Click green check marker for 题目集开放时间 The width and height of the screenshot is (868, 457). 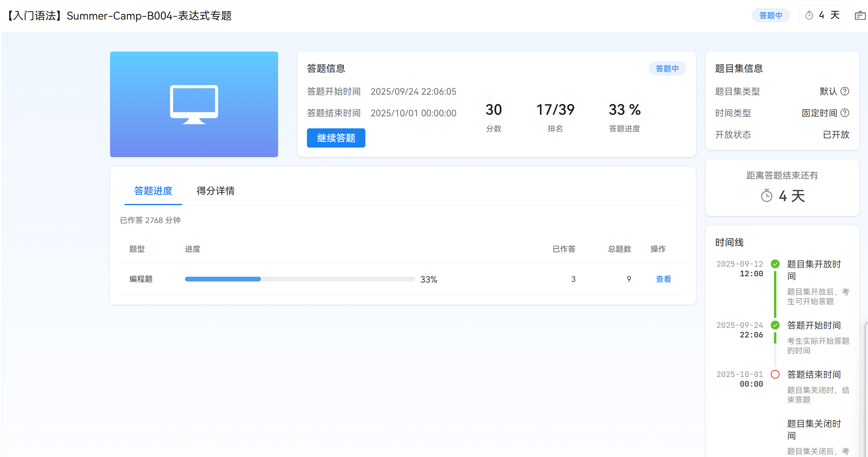point(775,264)
